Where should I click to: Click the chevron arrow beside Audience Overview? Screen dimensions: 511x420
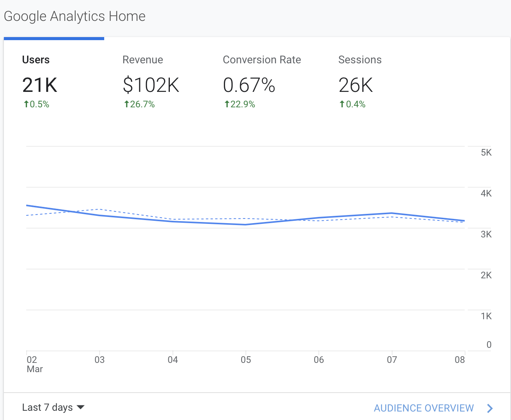tap(490, 408)
